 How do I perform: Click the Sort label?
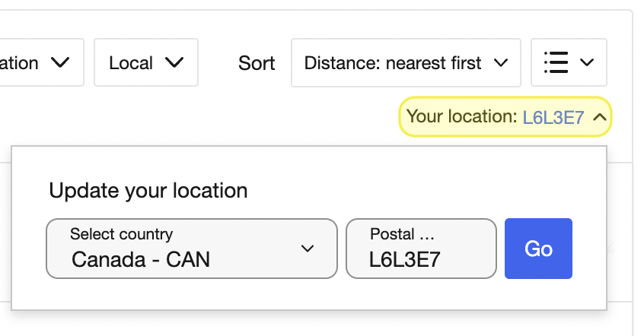(257, 63)
